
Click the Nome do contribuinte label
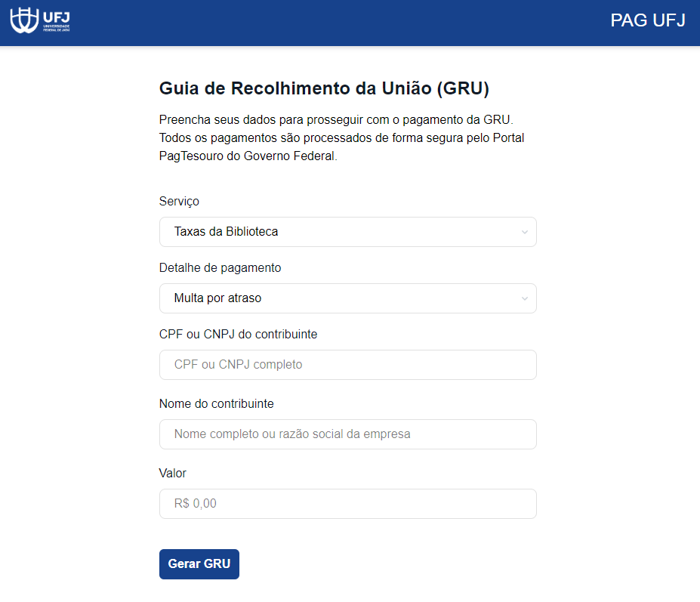216,403
